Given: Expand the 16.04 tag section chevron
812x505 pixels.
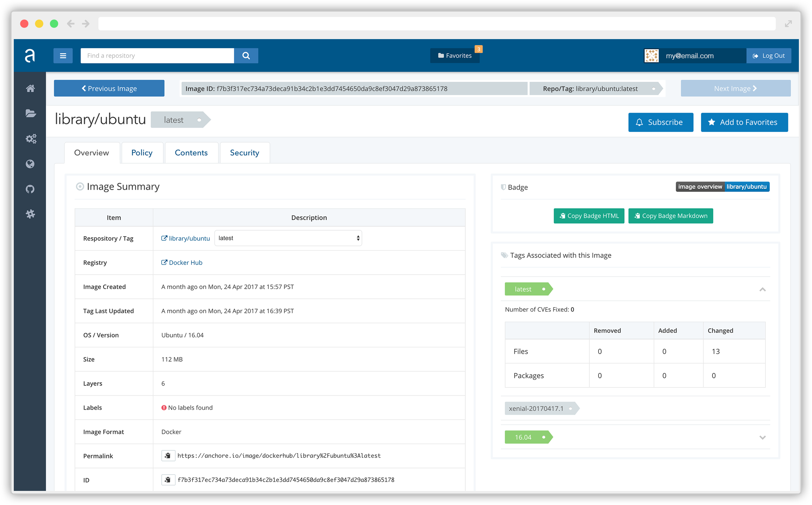Looking at the screenshot, I should [x=762, y=437].
